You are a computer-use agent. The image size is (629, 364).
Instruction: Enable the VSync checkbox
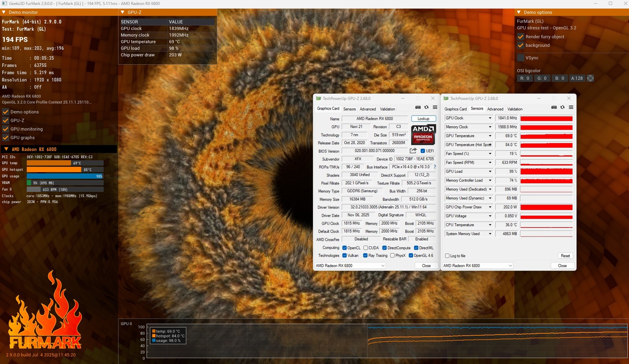click(521, 58)
